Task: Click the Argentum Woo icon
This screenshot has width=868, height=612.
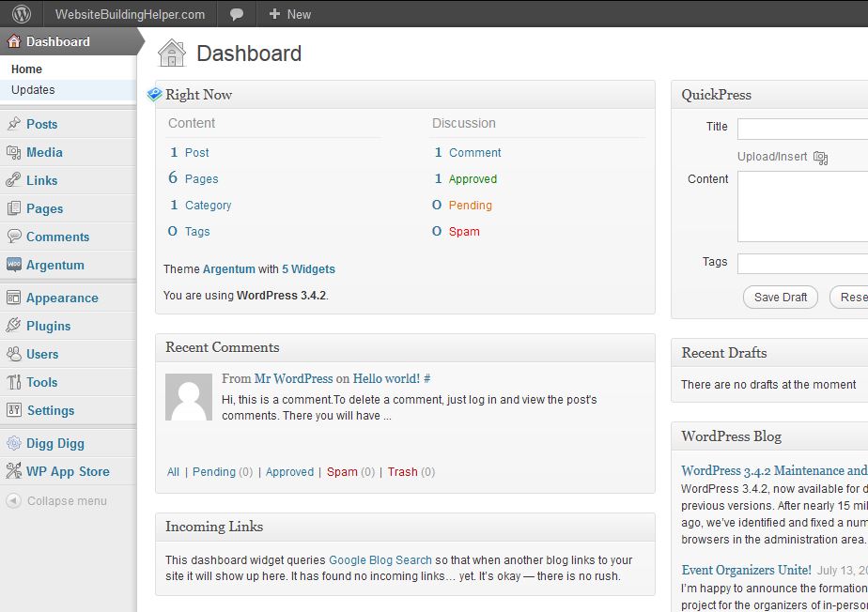Action: coord(14,265)
